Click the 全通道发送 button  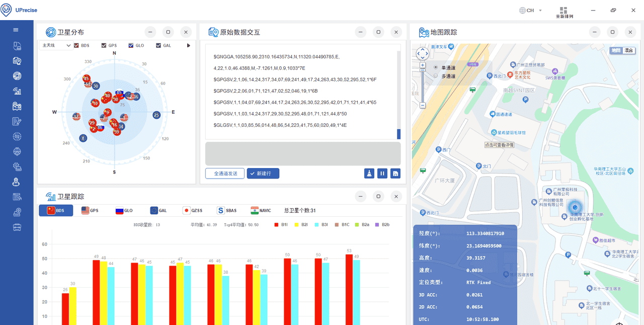[224, 173]
